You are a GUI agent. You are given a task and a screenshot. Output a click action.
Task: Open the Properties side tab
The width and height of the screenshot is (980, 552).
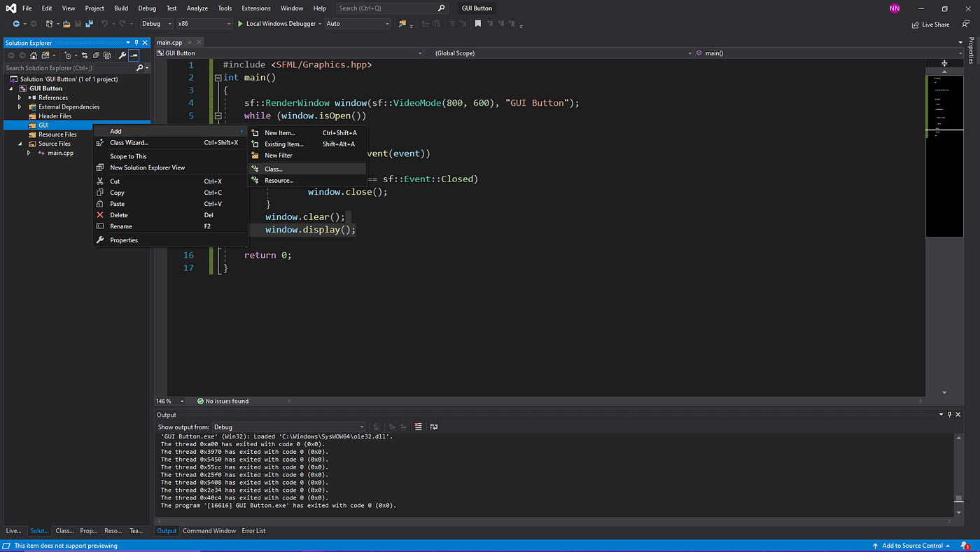[971, 51]
